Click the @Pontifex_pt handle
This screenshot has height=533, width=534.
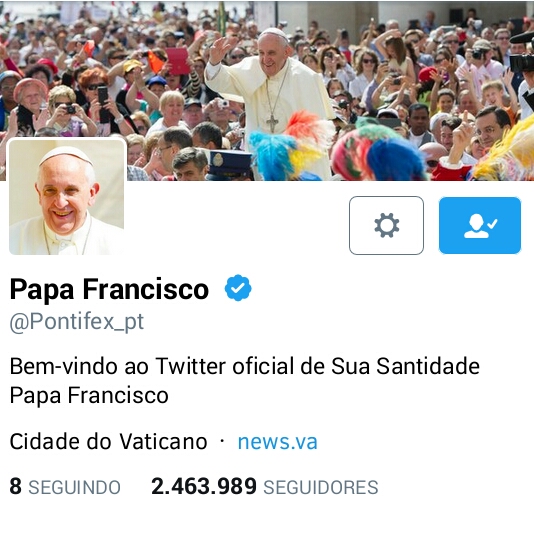click(x=77, y=321)
